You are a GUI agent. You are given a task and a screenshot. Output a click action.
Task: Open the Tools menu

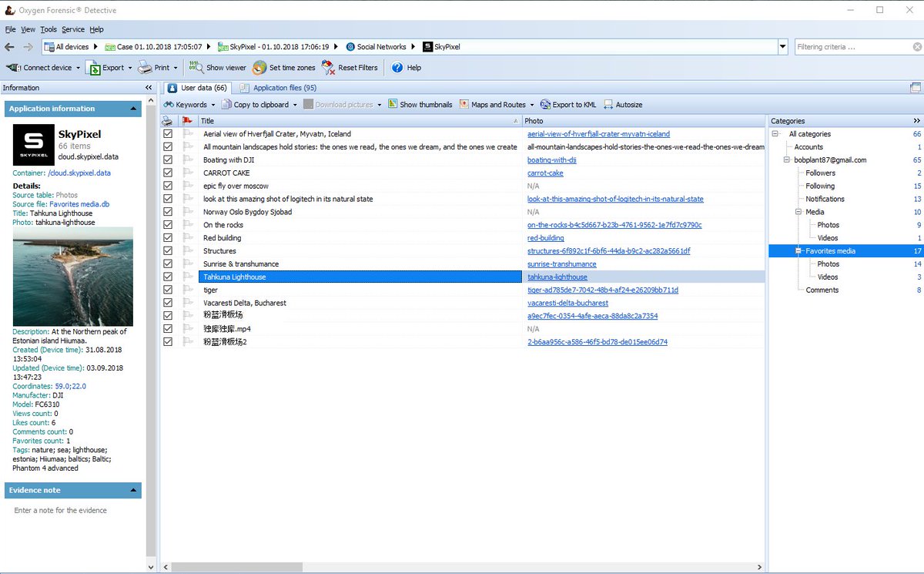tap(49, 29)
